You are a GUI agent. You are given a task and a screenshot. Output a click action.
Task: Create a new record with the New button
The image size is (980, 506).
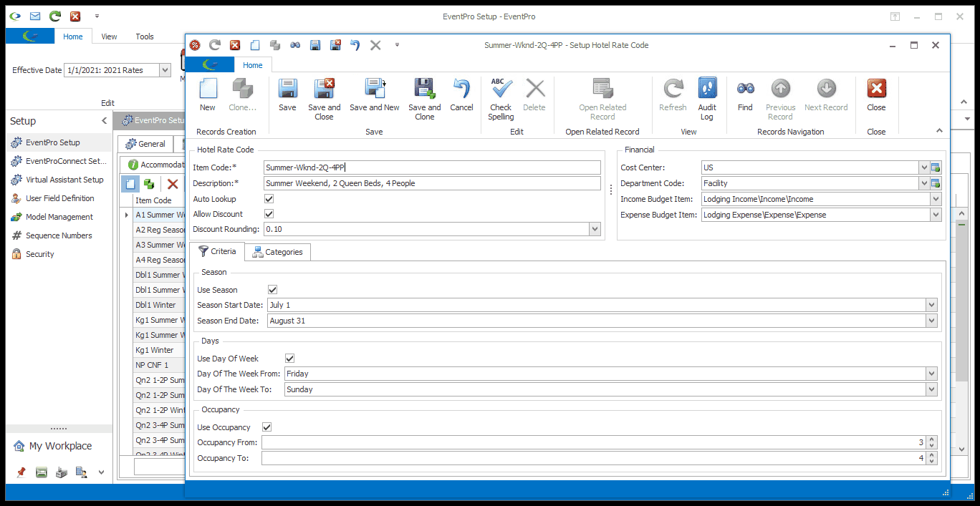[x=208, y=95]
